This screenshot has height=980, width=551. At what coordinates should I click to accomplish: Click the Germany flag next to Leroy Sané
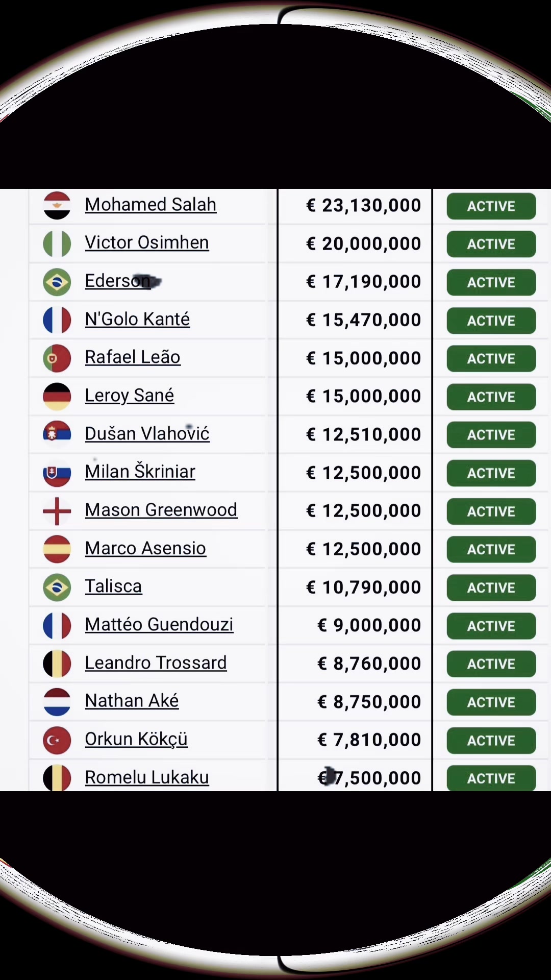[x=57, y=396]
